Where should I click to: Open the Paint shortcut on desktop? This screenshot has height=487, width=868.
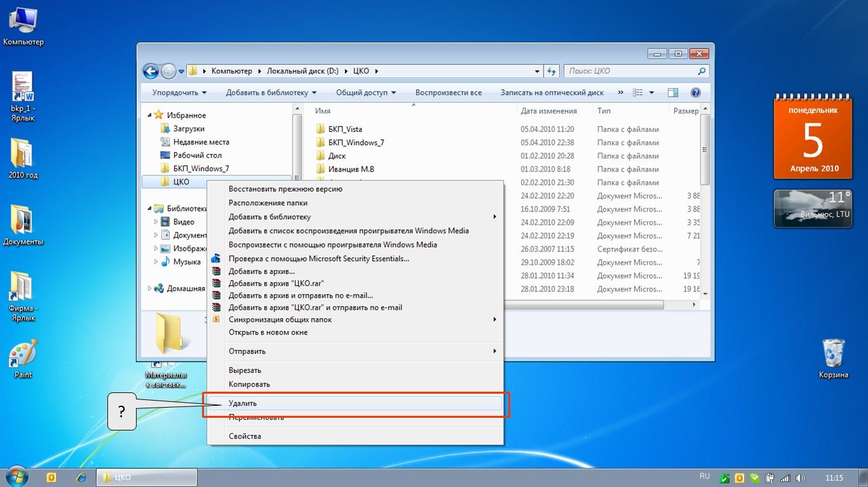point(24,357)
